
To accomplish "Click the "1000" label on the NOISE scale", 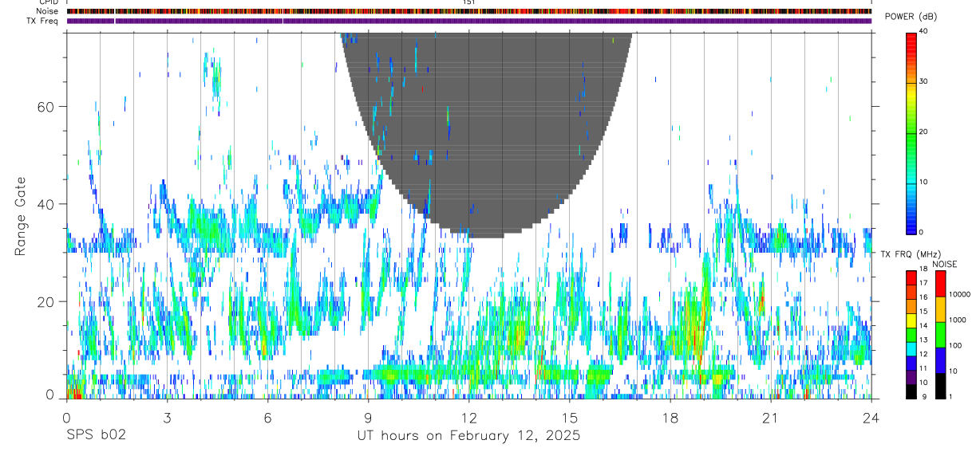I will 957,320.
